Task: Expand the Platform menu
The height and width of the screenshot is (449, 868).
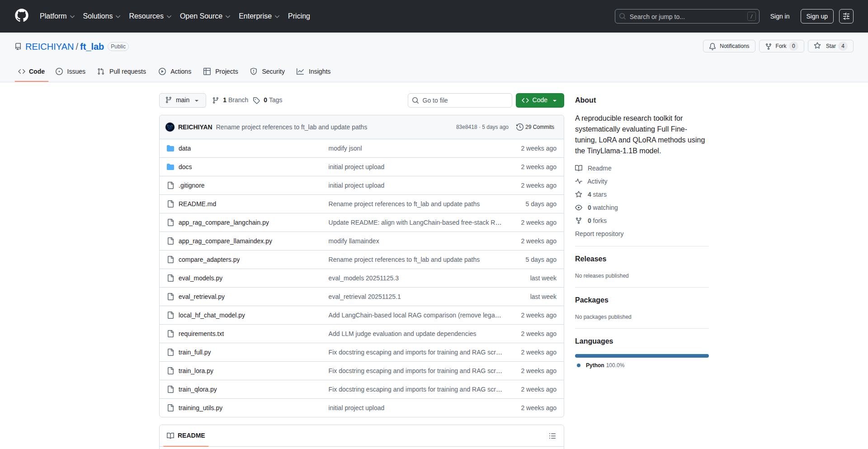Action: [57, 16]
